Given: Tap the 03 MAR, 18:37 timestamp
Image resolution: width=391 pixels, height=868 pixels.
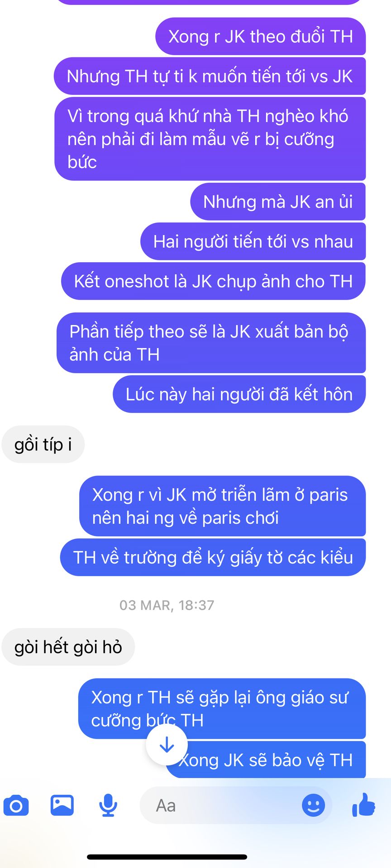Looking at the screenshot, I should (x=167, y=605).
